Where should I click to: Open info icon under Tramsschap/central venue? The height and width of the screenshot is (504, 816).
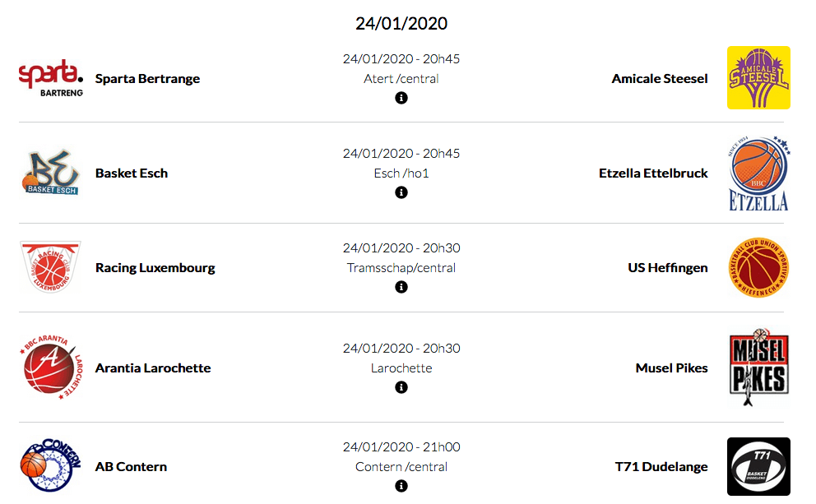401,287
